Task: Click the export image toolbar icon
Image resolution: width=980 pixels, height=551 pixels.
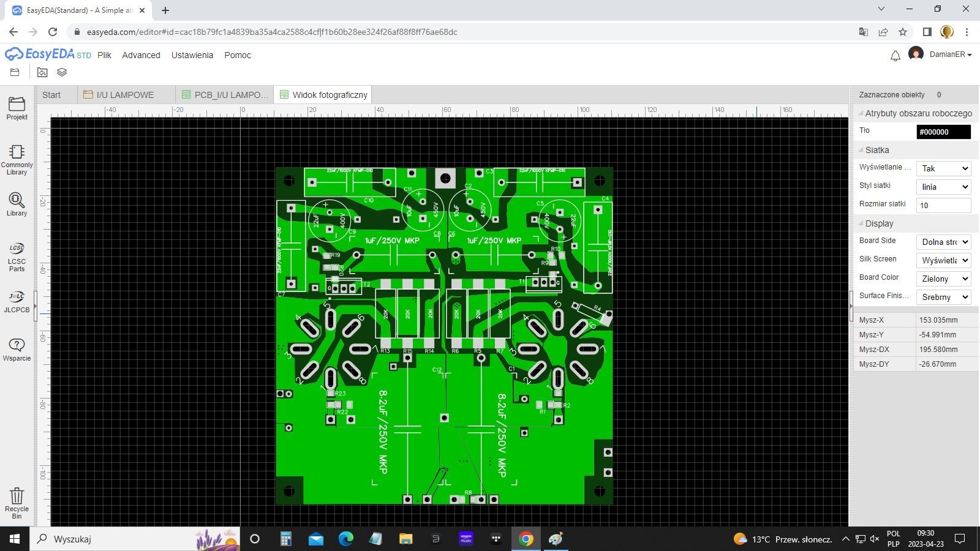Action: [42, 72]
